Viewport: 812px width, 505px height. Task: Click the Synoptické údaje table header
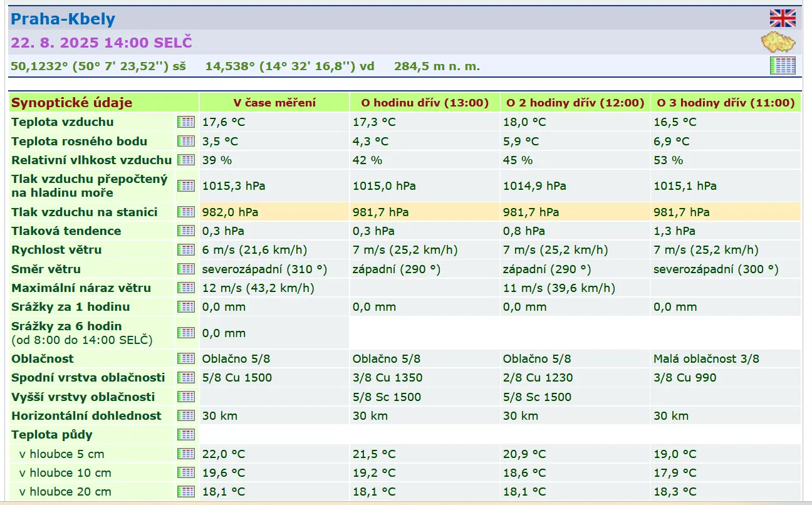(x=72, y=103)
